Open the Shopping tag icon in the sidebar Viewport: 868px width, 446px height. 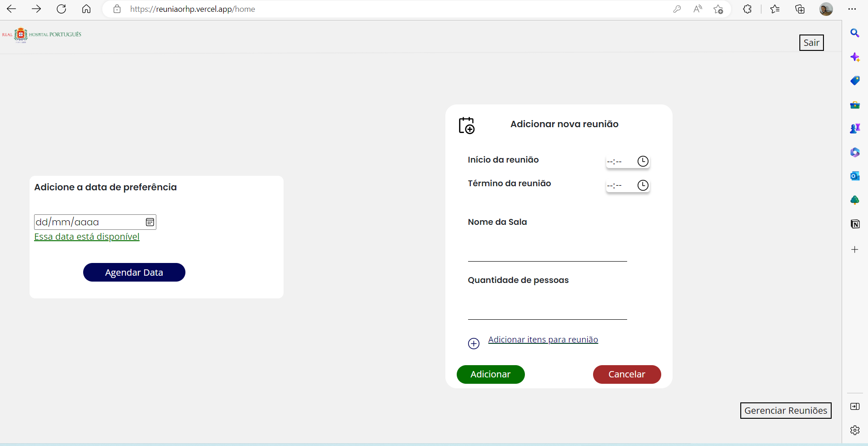click(856, 80)
